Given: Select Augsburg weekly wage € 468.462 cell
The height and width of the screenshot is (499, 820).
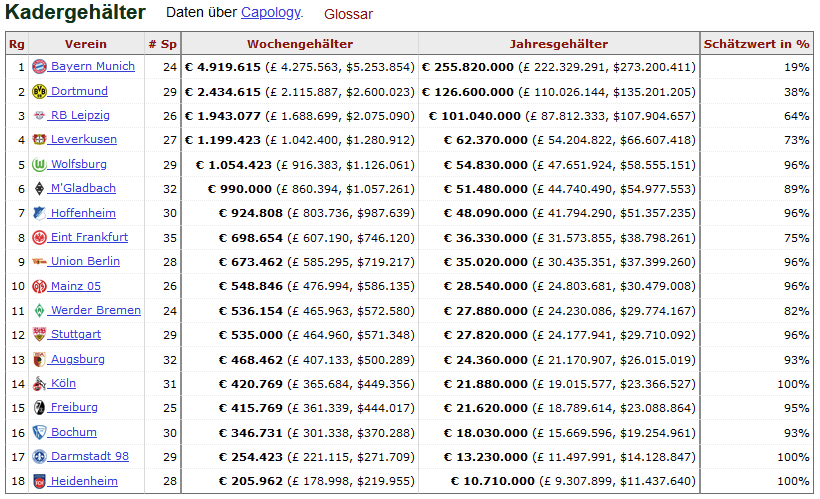Looking at the screenshot, I should point(300,360).
